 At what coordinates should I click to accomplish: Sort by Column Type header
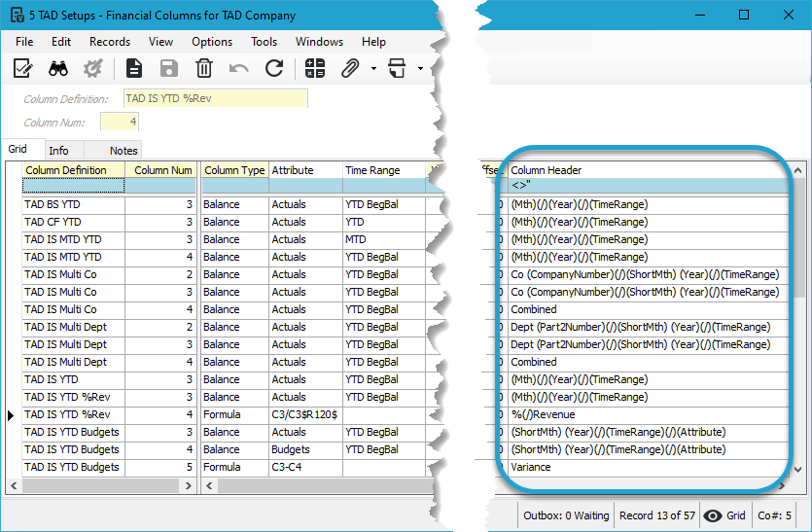tap(234, 170)
